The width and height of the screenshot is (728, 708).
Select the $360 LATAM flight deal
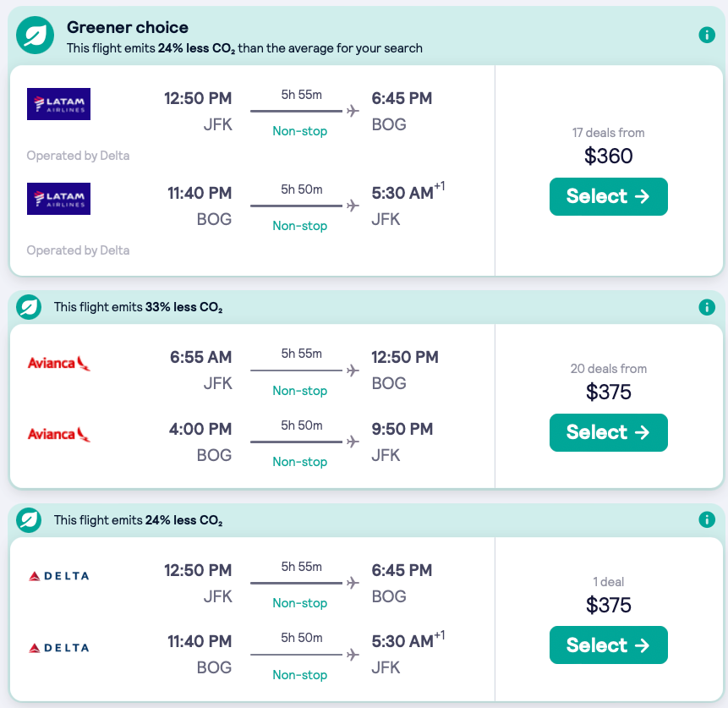coord(608,196)
